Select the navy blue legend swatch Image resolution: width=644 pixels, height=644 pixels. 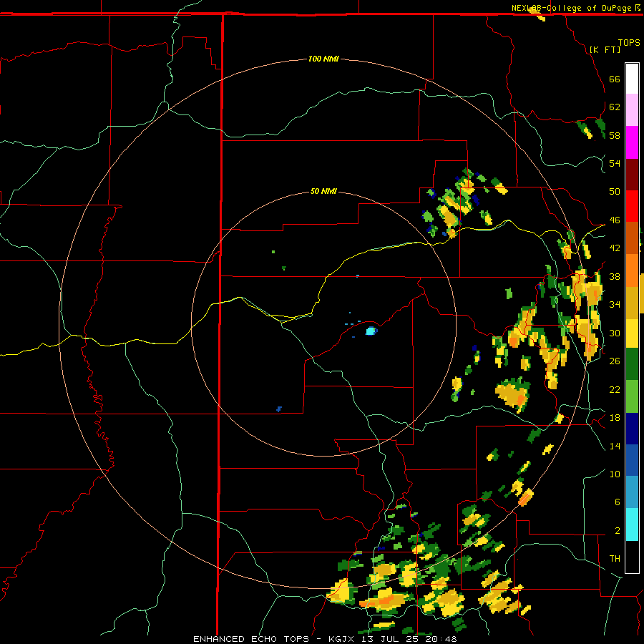632,429
